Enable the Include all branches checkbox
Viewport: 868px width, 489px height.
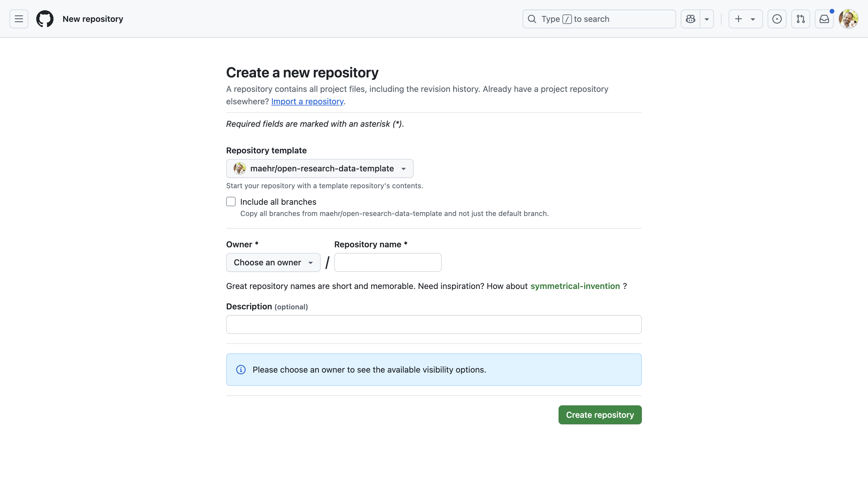tap(231, 202)
